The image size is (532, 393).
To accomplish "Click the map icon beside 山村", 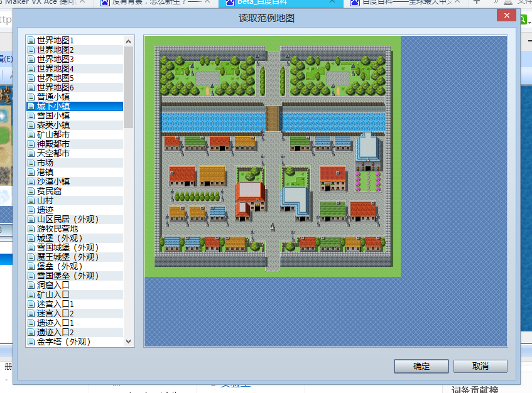I will click(x=31, y=200).
